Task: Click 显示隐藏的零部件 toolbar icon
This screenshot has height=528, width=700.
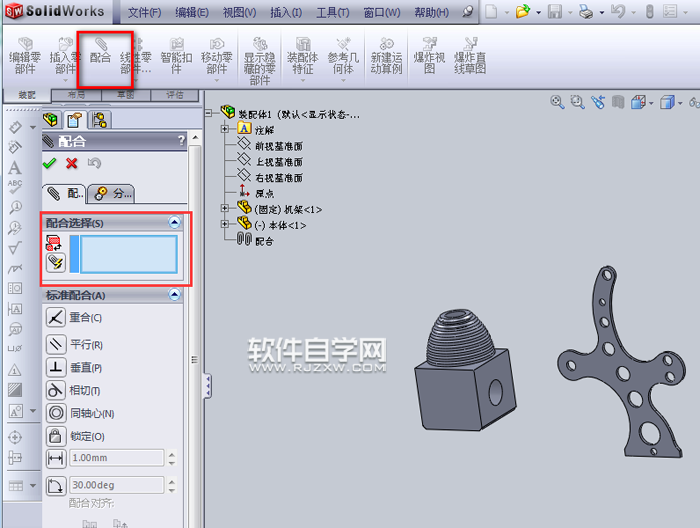Action: click(259, 61)
